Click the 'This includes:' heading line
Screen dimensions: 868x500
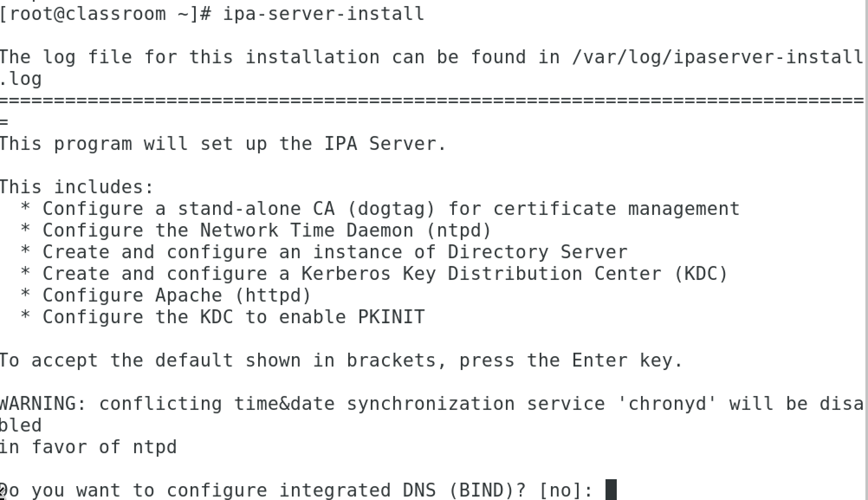[x=77, y=187]
